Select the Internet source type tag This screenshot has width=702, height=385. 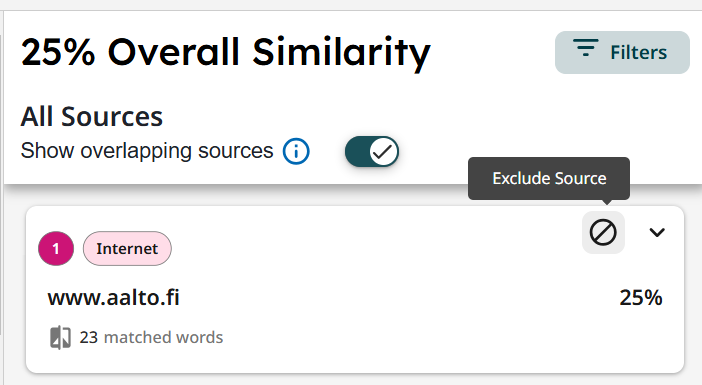[x=127, y=248]
